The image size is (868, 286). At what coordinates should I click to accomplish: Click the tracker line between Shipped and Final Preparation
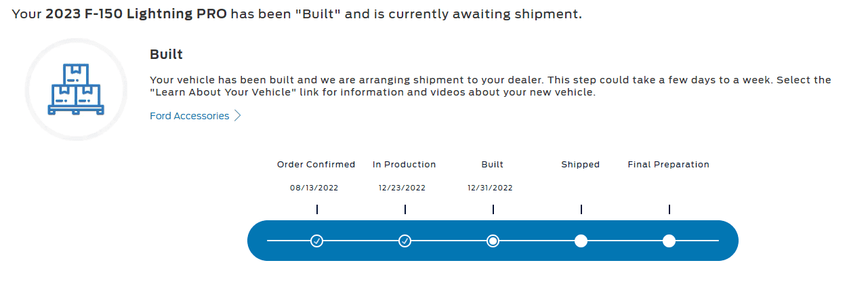(x=625, y=241)
